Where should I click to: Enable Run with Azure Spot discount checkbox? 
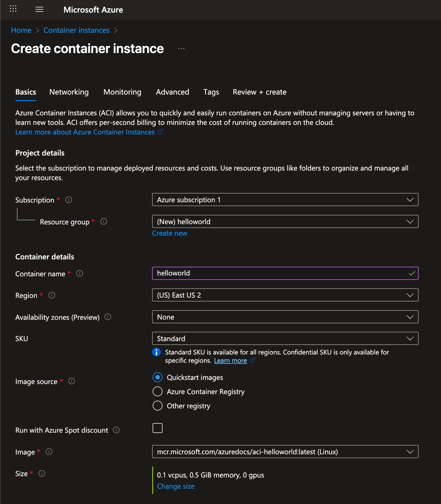(x=158, y=428)
